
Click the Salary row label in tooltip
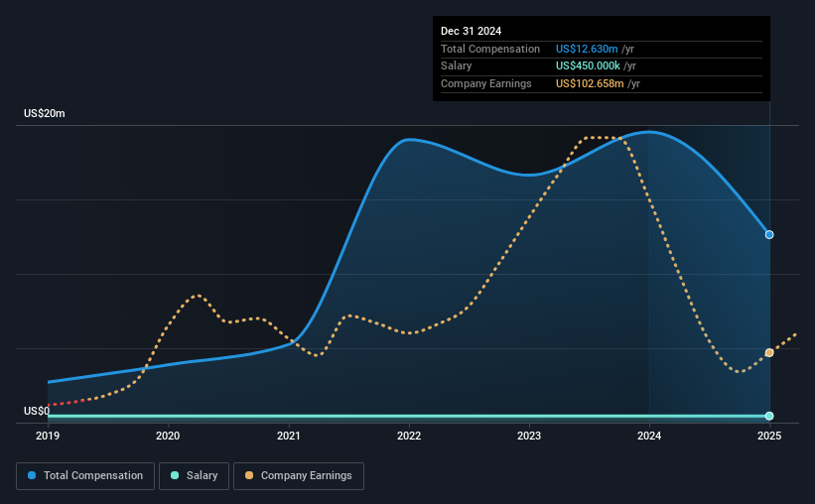click(457, 66)
